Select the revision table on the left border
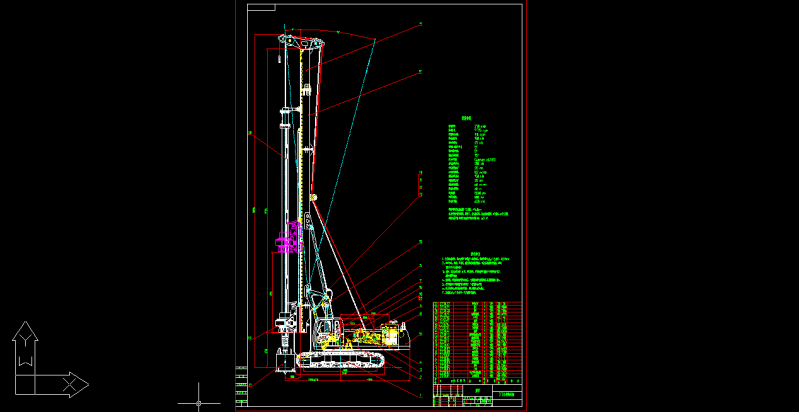This screenshot has height=412, width=799. tap(240, 385)
